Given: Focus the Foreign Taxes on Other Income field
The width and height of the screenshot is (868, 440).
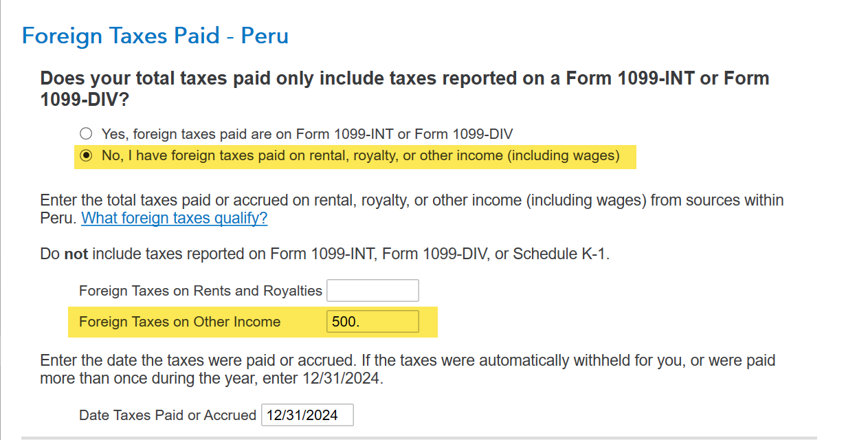Looking at the screenshot, I should click(x=372, y=321).
